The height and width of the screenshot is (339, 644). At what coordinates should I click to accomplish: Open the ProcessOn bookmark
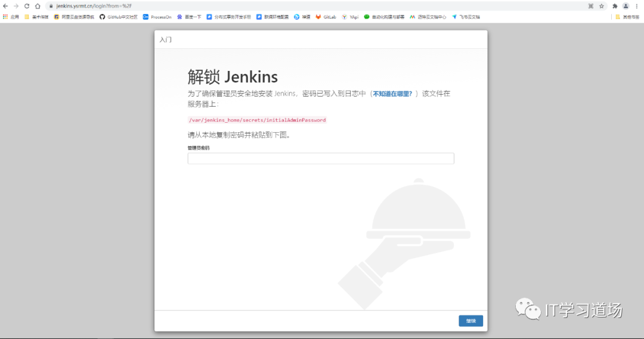click(x=157, y=17)
